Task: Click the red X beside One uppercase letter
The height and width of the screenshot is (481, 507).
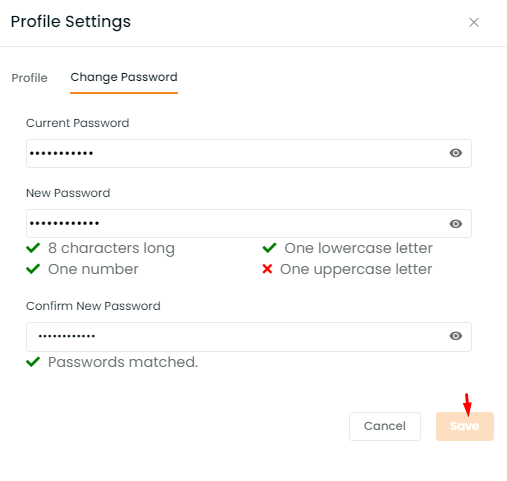Action: point(267,269)
